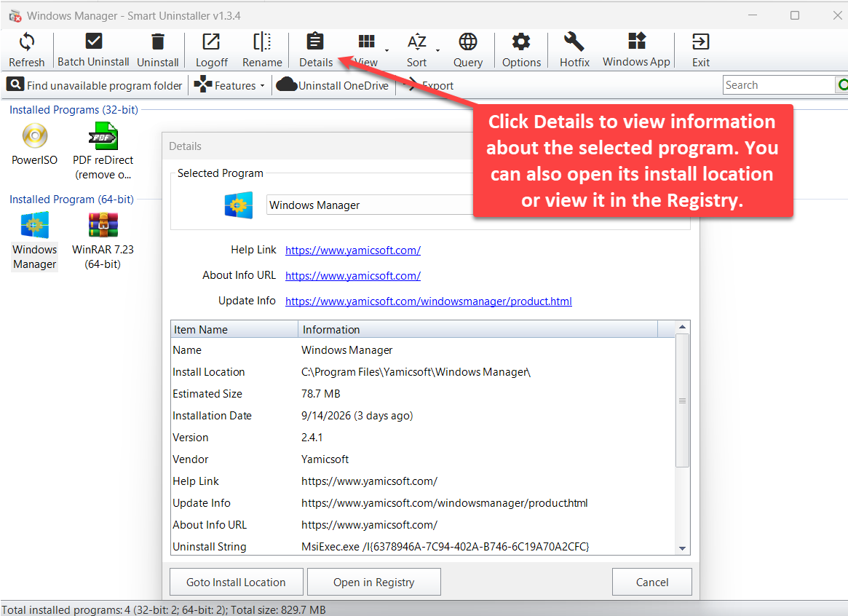Click in the Search input field
Screen dimensions: 848x616
pos(779,85)
